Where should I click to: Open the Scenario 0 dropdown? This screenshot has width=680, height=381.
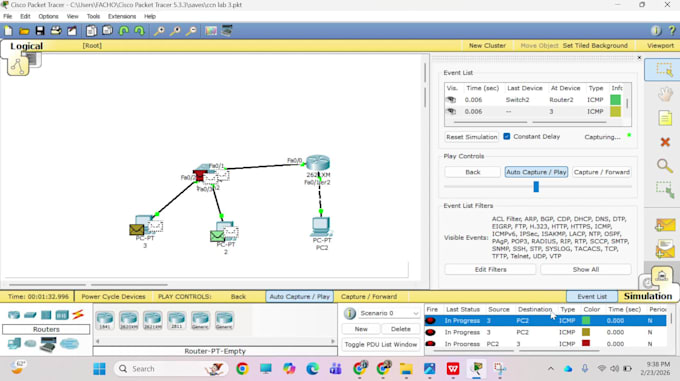[x=389, y=313]
